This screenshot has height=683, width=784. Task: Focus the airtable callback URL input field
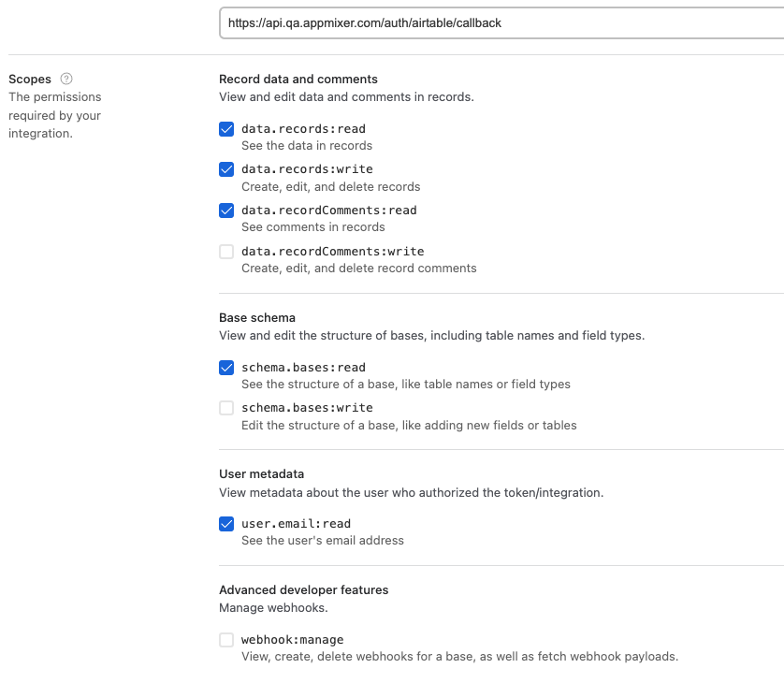[500, 22]
